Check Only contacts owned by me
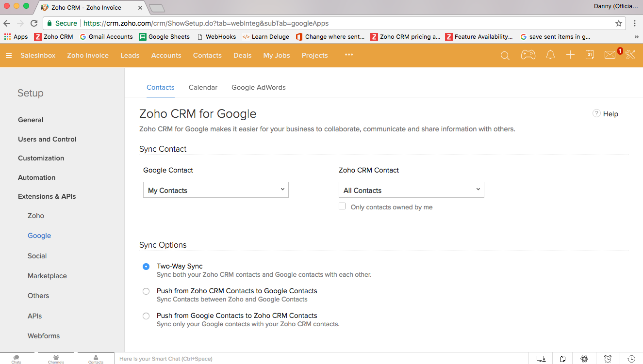The width and height of the screenshot is (643, 364). [342, 206]
